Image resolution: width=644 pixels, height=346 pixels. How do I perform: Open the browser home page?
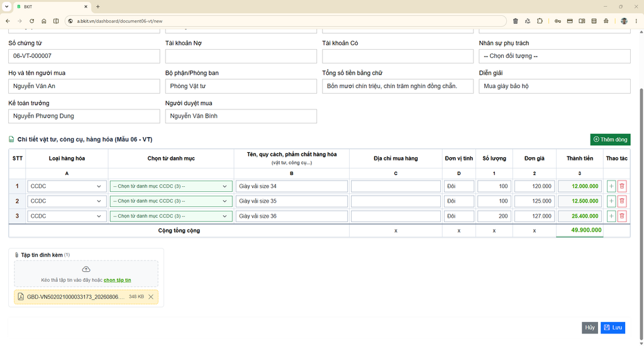[x=44, y=21]
